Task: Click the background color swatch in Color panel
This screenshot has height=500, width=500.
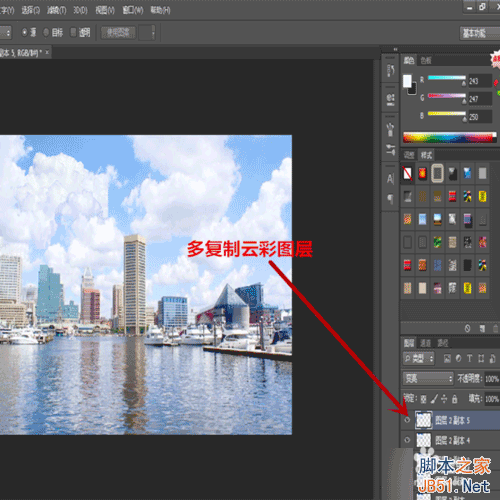Action: pyautogui.click(x=413, y=89)
